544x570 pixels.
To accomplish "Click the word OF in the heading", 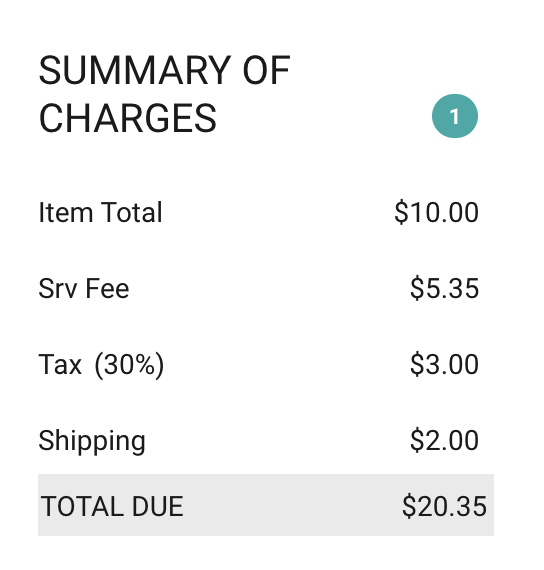I will 267,71.
